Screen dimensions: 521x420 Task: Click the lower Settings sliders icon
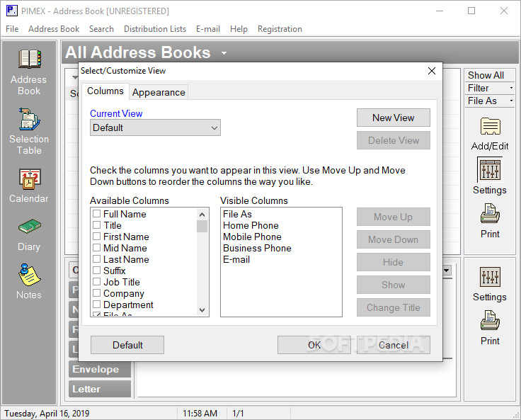[x=490, y=277]
